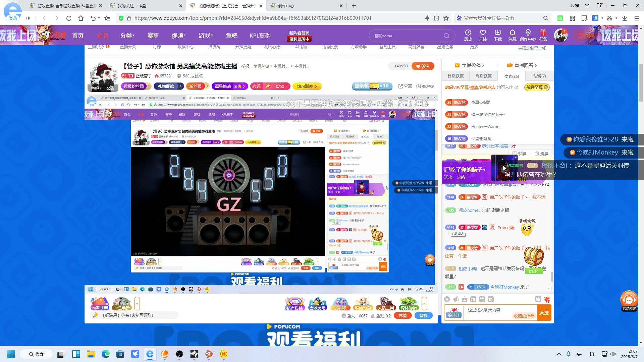Switch to the 日活跃度 tab
Screen dimensions: 644x362
(455, 76)
